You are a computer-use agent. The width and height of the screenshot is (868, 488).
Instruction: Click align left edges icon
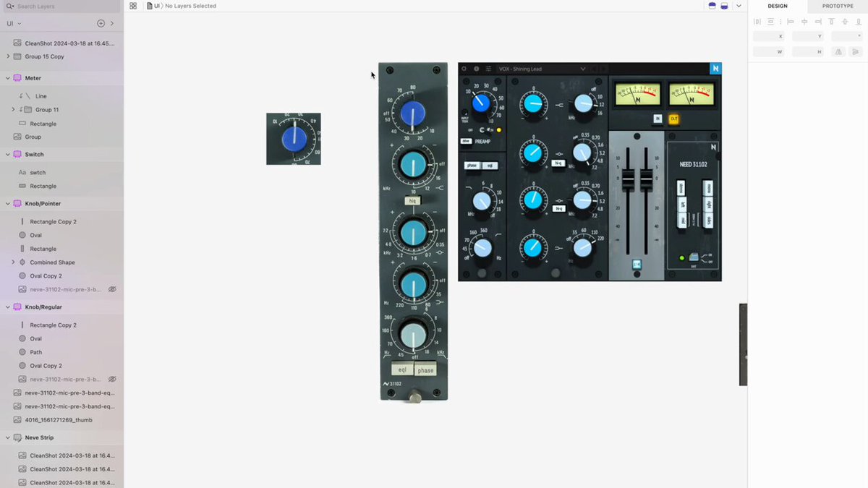[791, 22]
